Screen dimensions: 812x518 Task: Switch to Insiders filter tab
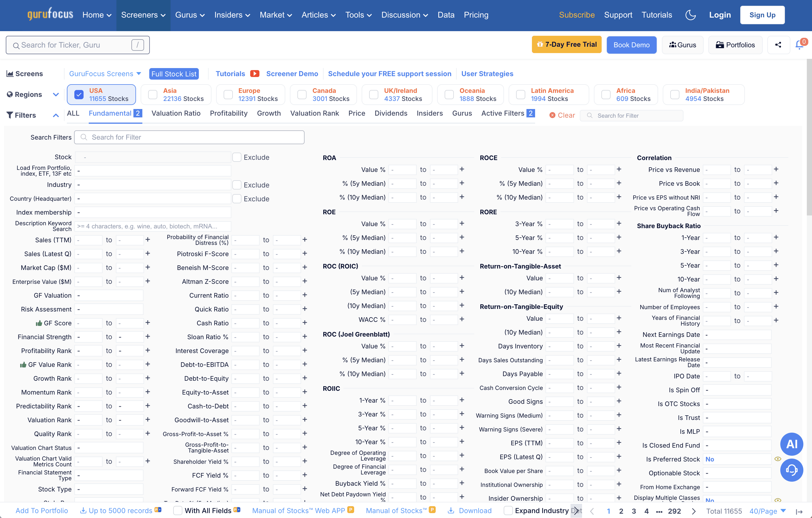[x=429, y=113]
